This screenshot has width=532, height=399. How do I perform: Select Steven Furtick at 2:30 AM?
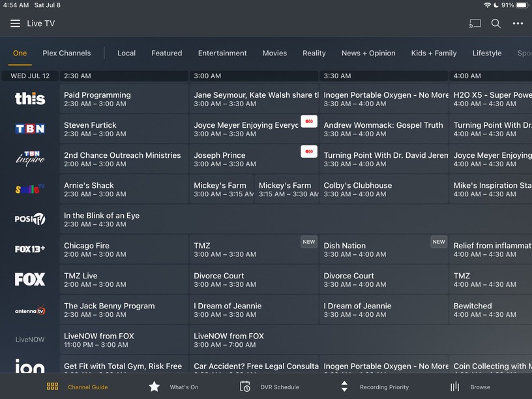coord(124,129)
